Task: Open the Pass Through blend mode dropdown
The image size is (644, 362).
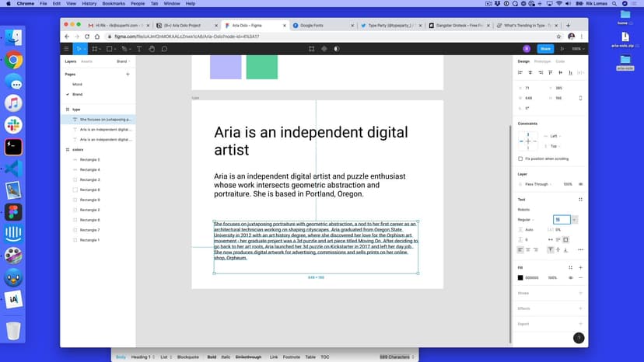Action: (537, 184)
